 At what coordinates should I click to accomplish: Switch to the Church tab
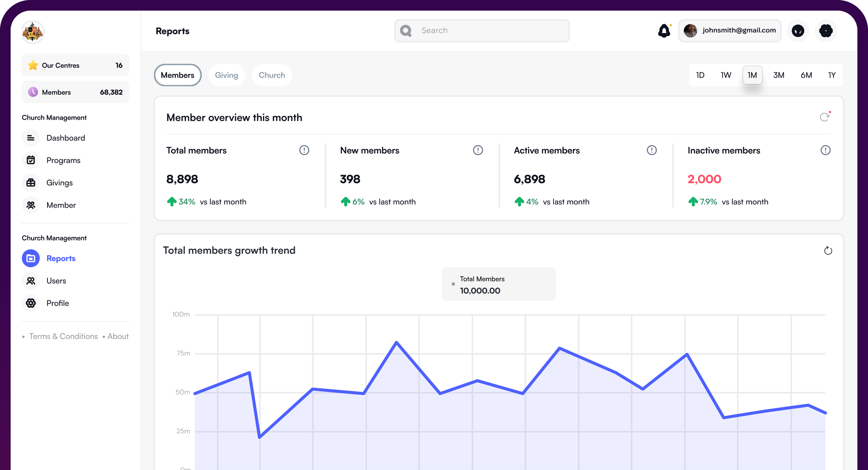pos(272,75)
